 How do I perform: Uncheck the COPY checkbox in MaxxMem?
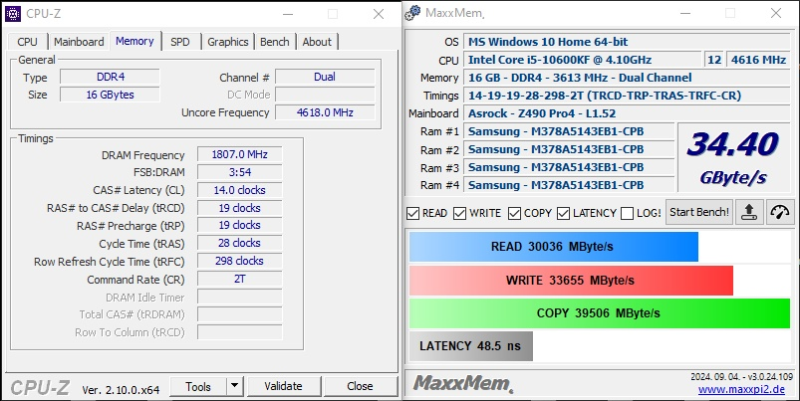(x=514, y=213)
